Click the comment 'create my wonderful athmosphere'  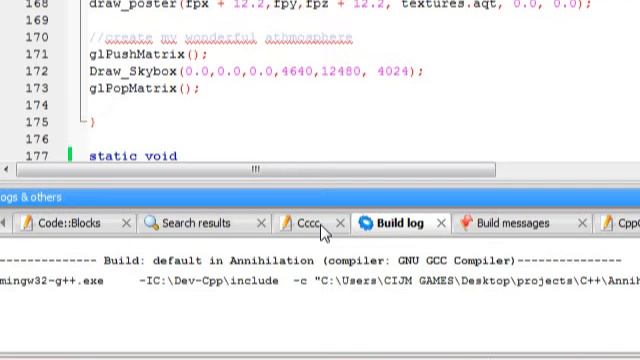pos(229,38)
